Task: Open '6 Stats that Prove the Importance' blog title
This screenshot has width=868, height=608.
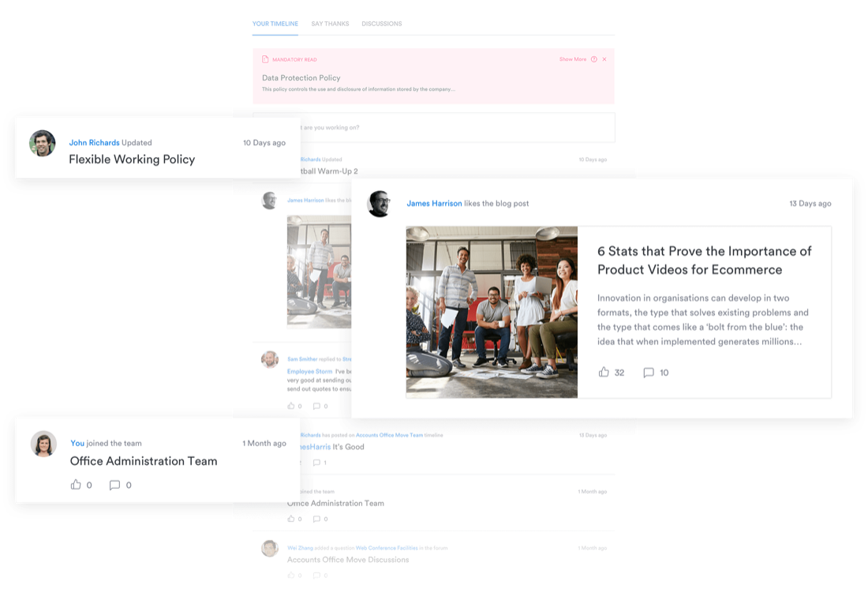Action: (x=704, y=261)
